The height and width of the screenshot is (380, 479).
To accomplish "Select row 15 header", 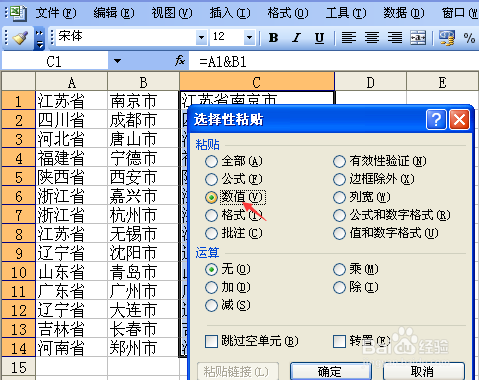I will [x=18, y=368].
